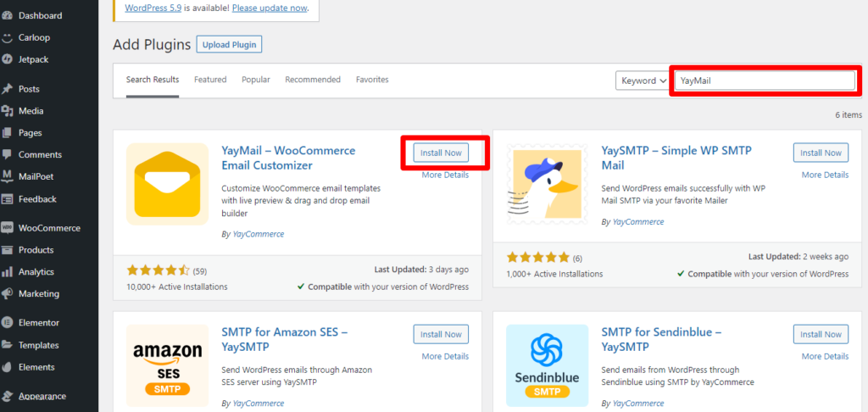Click the Products box icon
The height and width of the screenshot is (412, 868).
click(7, 250)
